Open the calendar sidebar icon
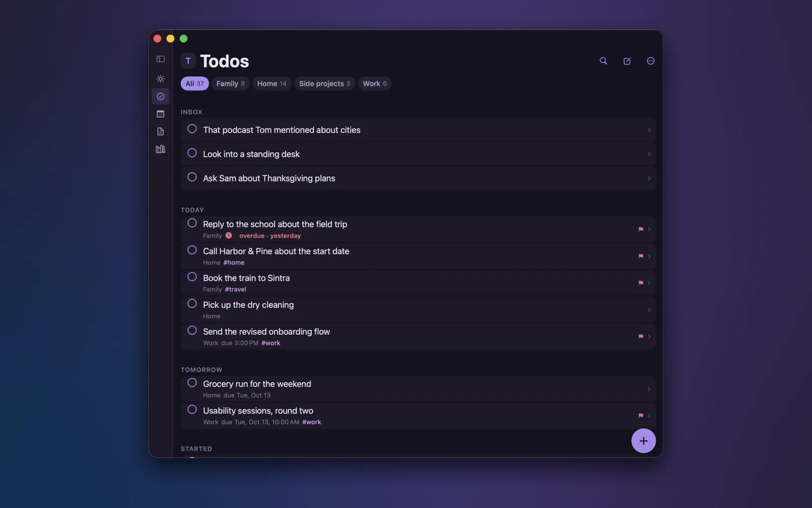Image resolution: width=812 pixels, height=508 pixels. pos(160,114)
